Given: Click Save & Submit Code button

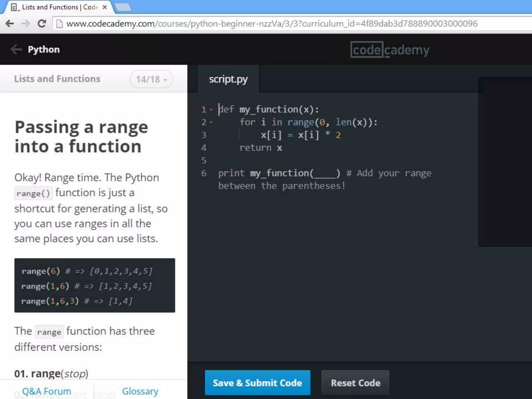Looking at the screenshot, I should pyautogui.click(x=257, y=383).
